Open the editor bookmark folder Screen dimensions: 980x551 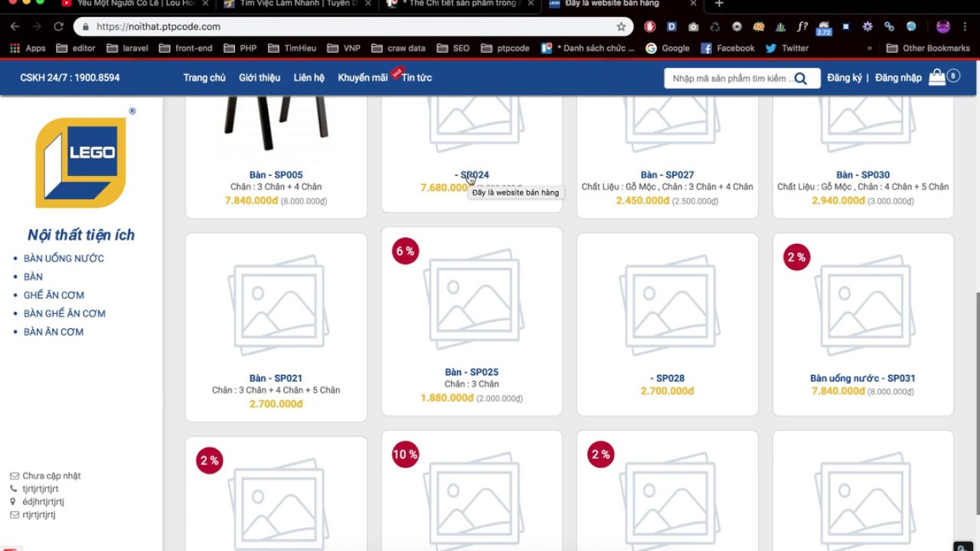pos(77,48)
